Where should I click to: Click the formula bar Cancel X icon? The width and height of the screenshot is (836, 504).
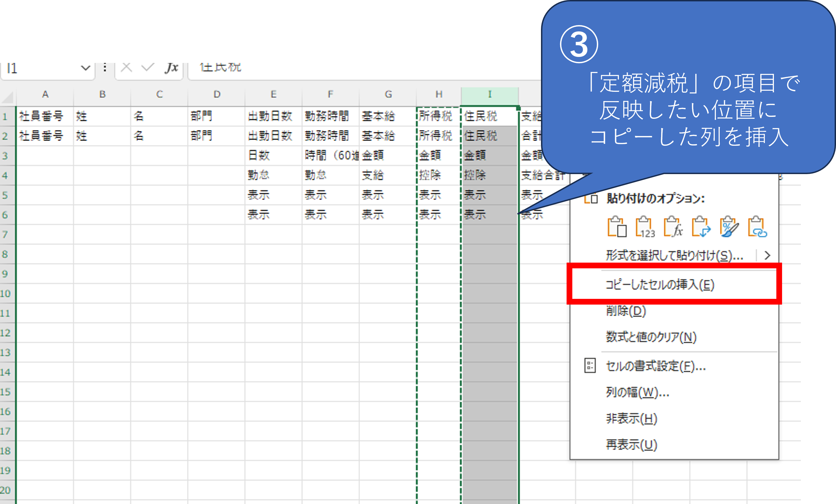click(x=127, y=68)
